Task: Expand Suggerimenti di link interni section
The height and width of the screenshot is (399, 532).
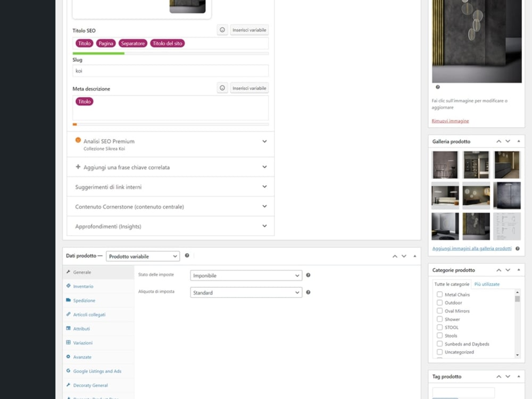Action: (170, 187)
